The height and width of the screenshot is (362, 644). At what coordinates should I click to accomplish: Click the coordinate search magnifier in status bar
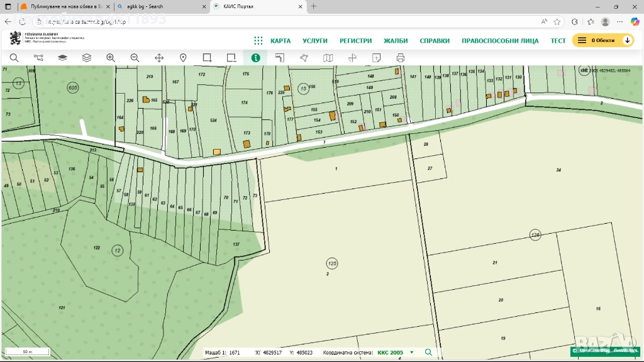pyautogui.click(x=429, y=353)
